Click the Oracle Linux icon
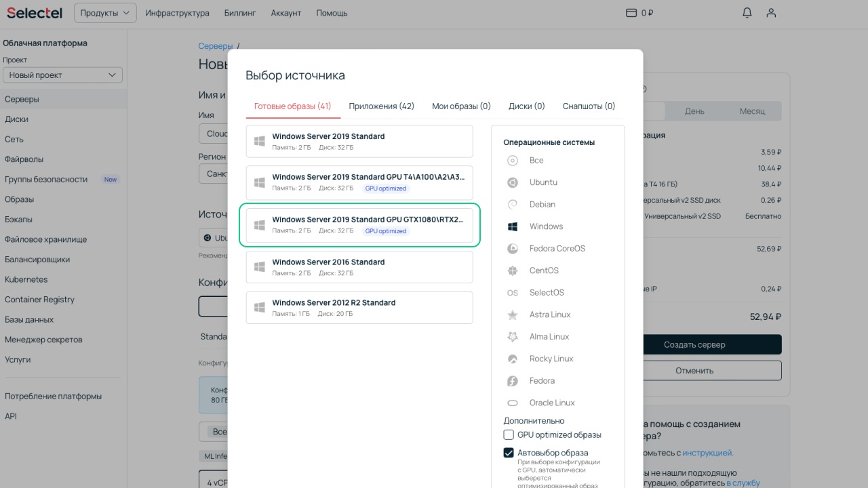Screen dimensions: 868x488 point(513,403)
